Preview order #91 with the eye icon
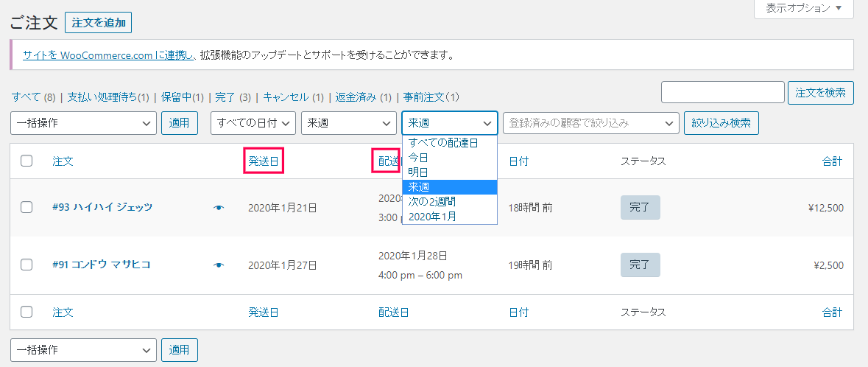 (218, 265)
